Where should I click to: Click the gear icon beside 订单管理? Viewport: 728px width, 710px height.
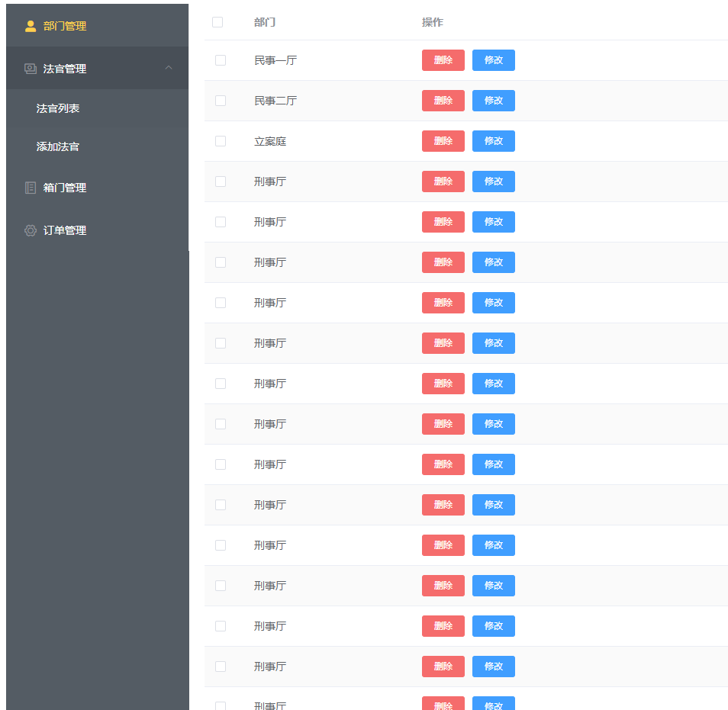point(31,230)
